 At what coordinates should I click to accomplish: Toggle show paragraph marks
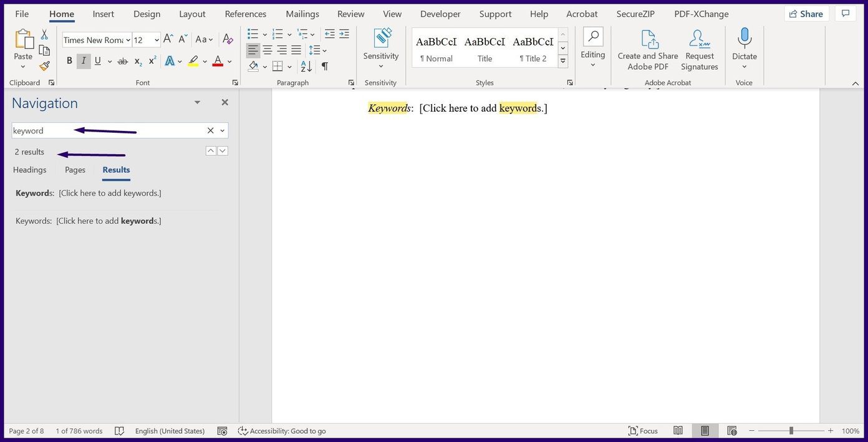(x=324, y=66)
